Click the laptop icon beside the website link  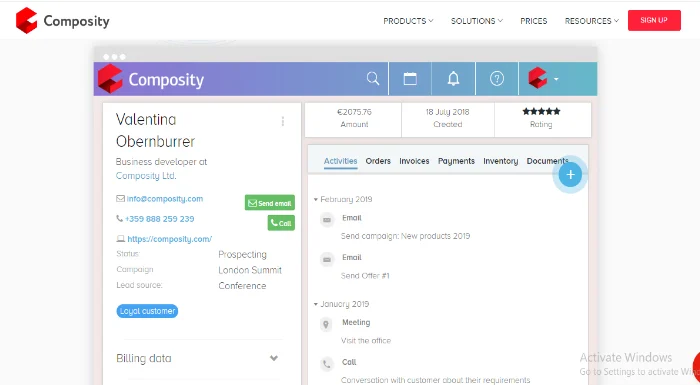click(121, 239)
